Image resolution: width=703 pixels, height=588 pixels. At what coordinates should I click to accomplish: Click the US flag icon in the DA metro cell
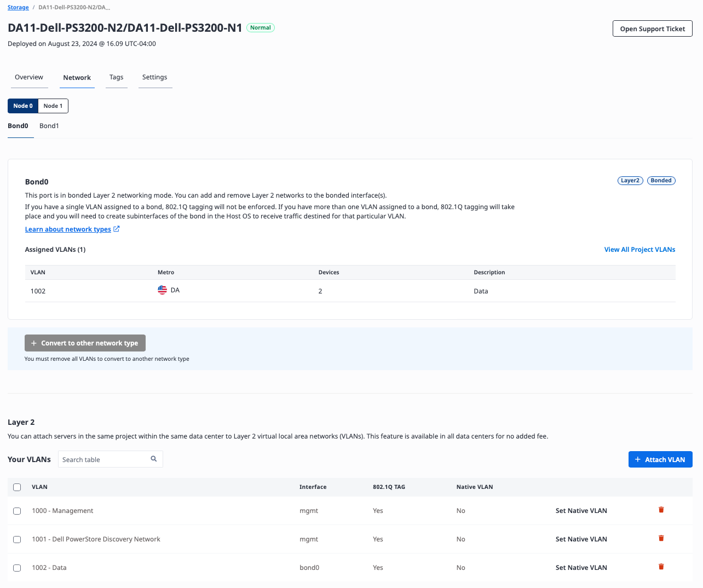click(x=162, y=290)
